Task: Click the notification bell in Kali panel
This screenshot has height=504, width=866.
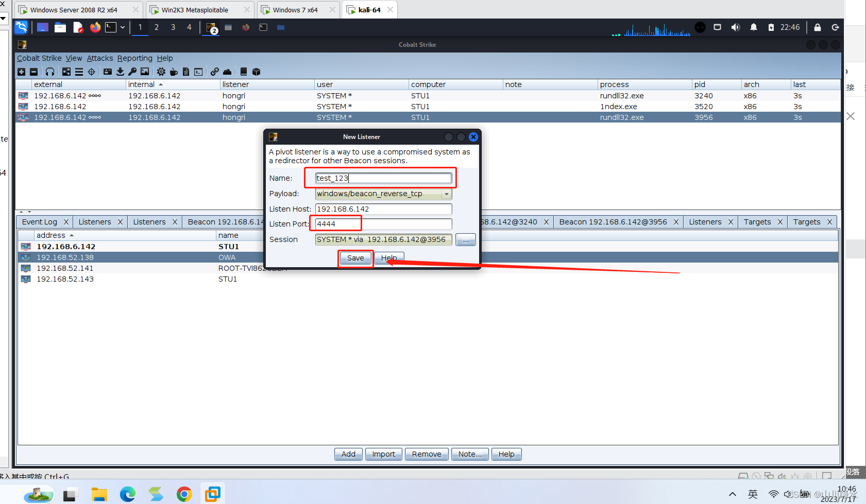Action: pyautogui.click(x=754, y=27)
